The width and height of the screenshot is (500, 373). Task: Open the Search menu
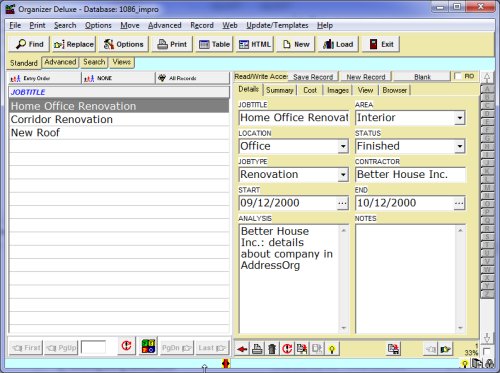coord(65,25)
